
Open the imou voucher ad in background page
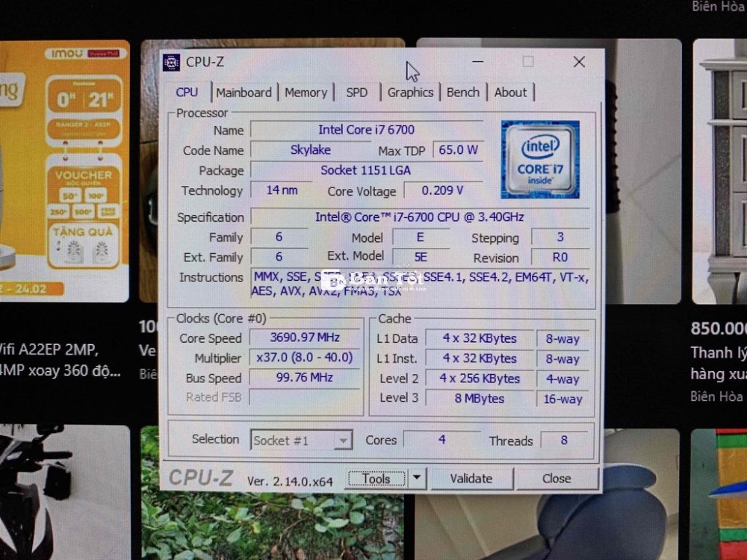pos(64,172)
